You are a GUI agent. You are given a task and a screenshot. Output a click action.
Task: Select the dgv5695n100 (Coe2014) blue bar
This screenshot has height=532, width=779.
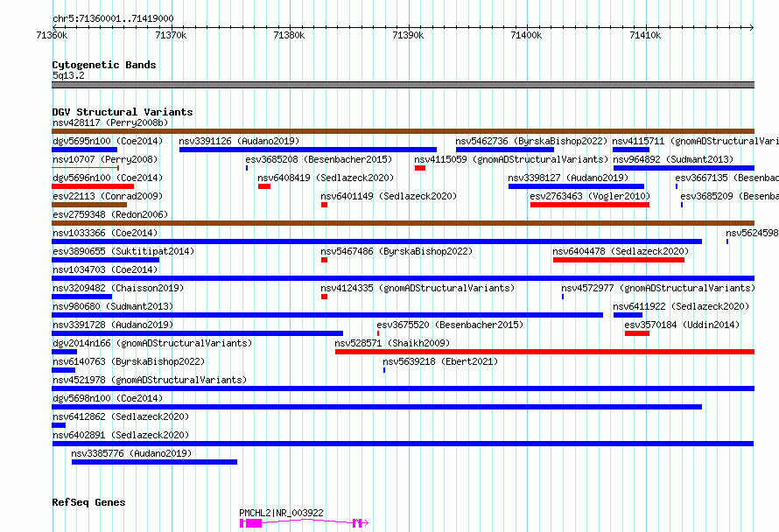(84, 150)
